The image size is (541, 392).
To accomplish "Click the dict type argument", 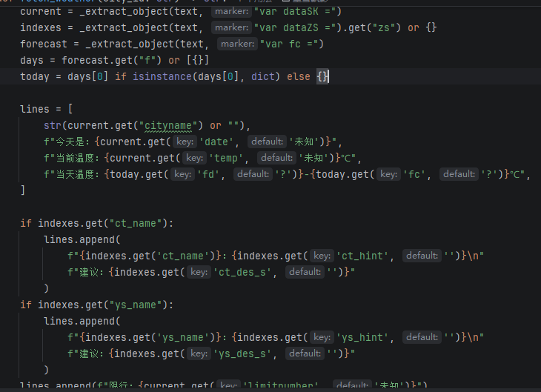I will point(263,76).
